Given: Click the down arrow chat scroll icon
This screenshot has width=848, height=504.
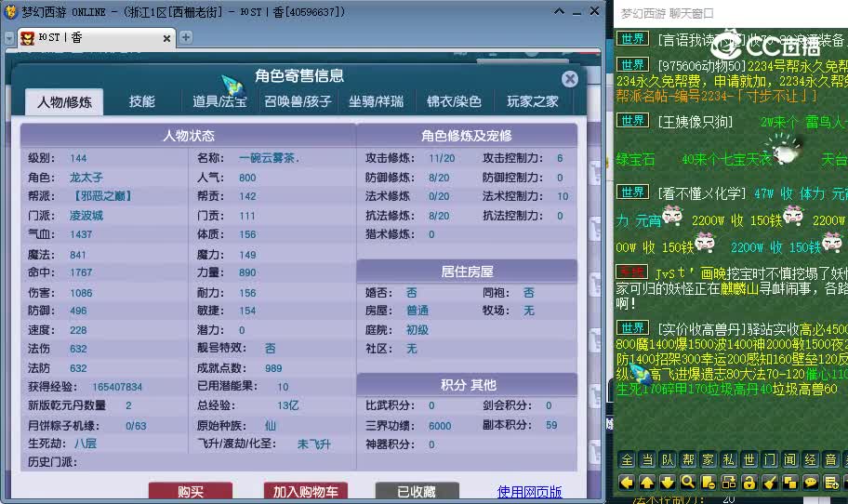Looking at the screenshot, I should [668, 482].
